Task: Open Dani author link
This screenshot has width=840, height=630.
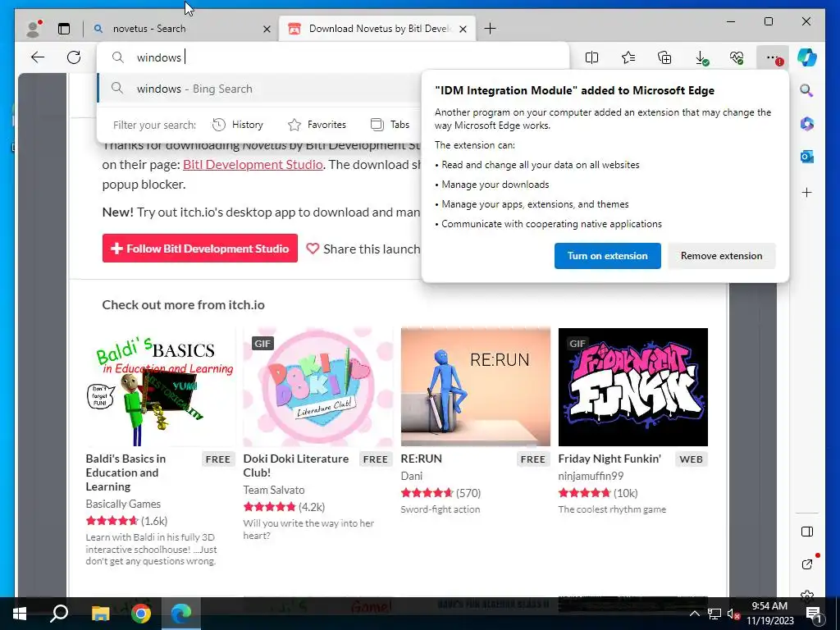Action: (x=412, y=477)
